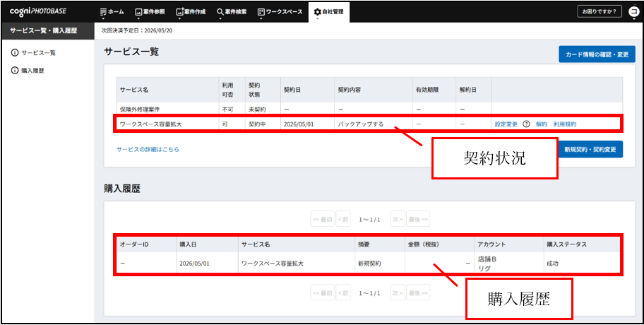This screenshot has height=325, width=644.
Task: Click the カード情報の確認・変更 button
Action: [x=597, y=54]
